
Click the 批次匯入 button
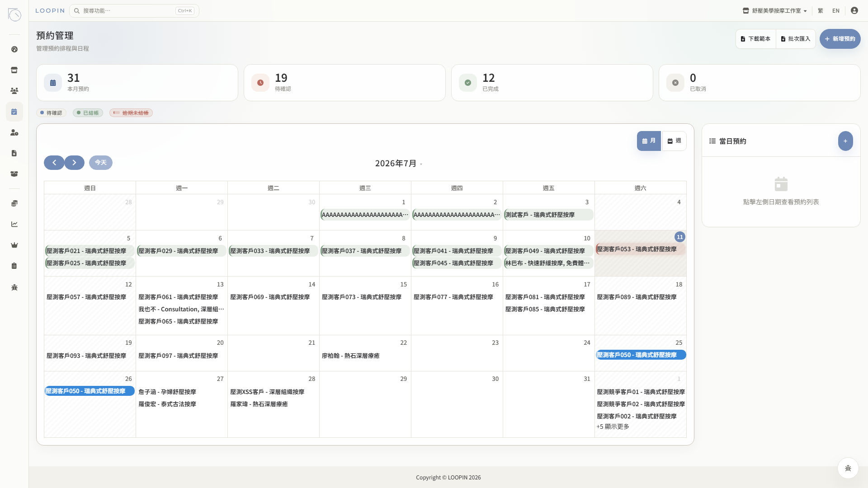point(796,39)
